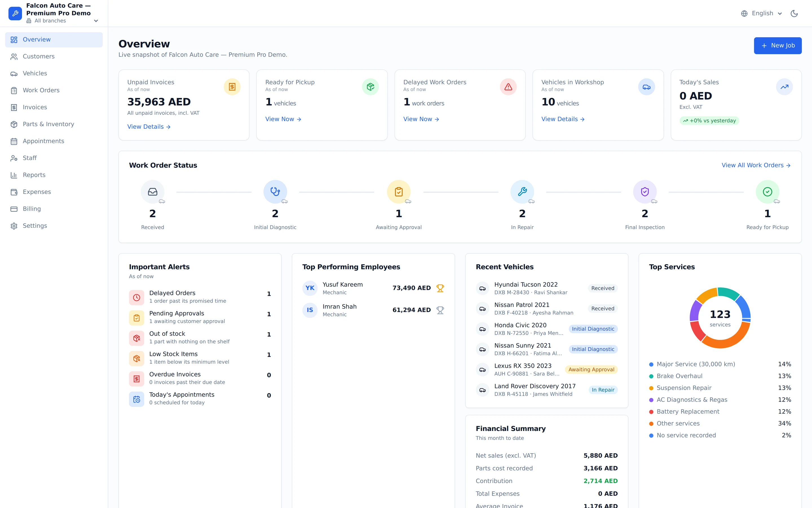This screenshot has height=508, width=812.
Task: Click the Out of stock alert icon
Action: click(x=136, y=338)
